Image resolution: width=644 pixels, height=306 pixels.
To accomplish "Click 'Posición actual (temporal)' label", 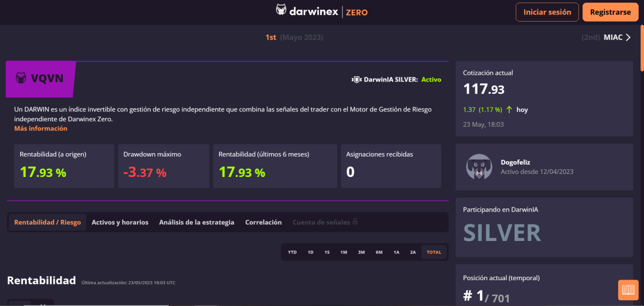I will pyautogui.click(x=501, y=278).
